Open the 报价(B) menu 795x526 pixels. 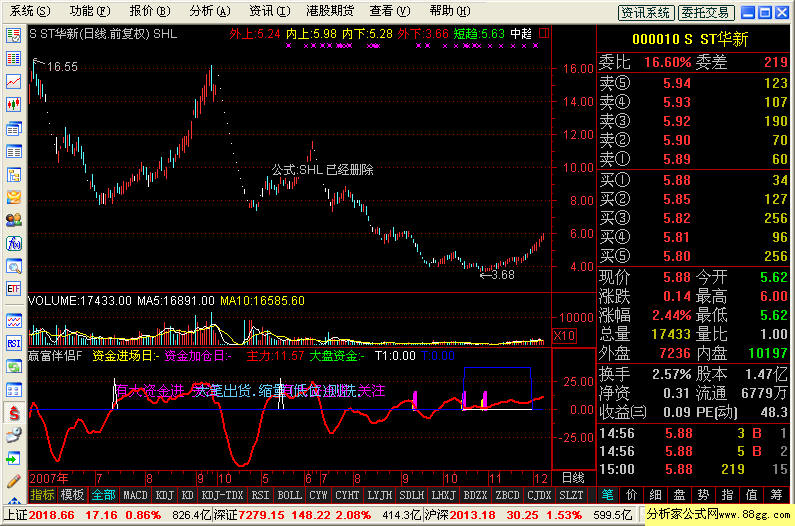pyautogui.click(x=150, y=11)
